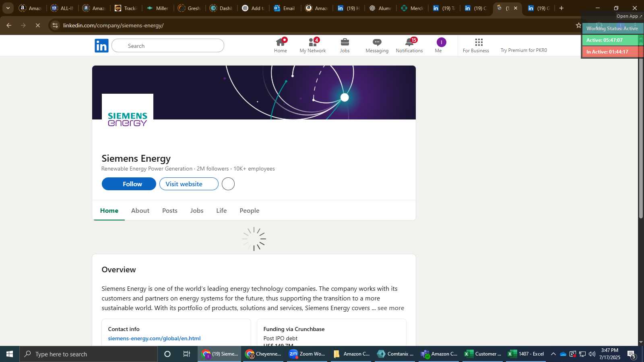This screenshot has height=362, width=644.
Task: Open the tab search dropdown arrow
Action: coord(8,8)
